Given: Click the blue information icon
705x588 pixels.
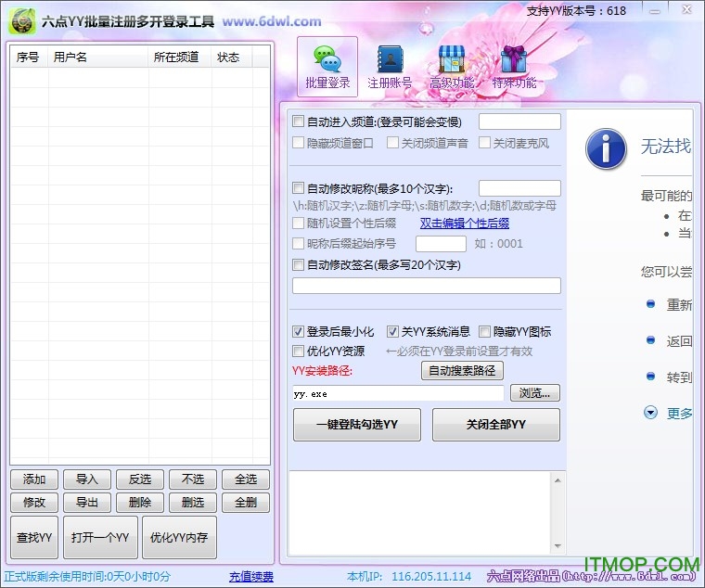Looking at the screenshot, I should 606,148.
